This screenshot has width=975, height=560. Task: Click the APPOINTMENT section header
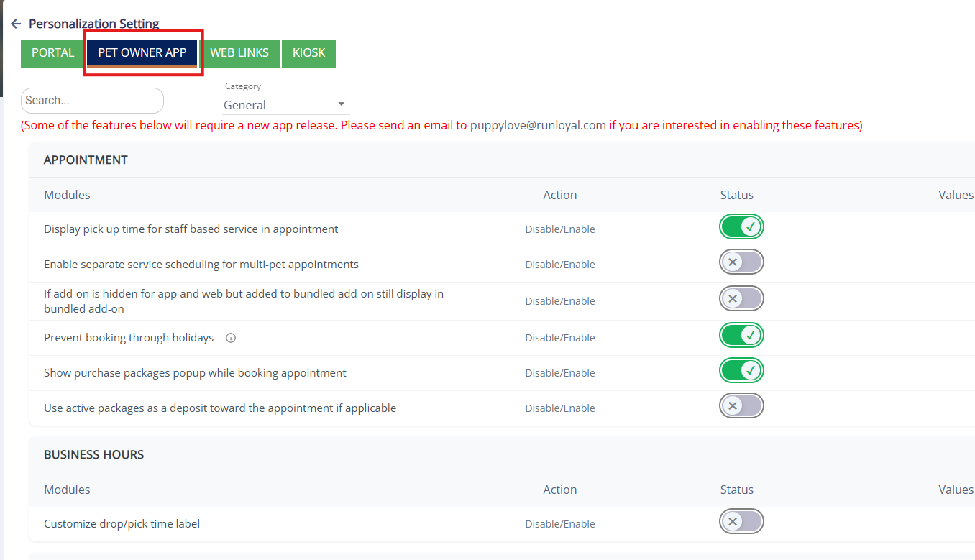point(86,160)
